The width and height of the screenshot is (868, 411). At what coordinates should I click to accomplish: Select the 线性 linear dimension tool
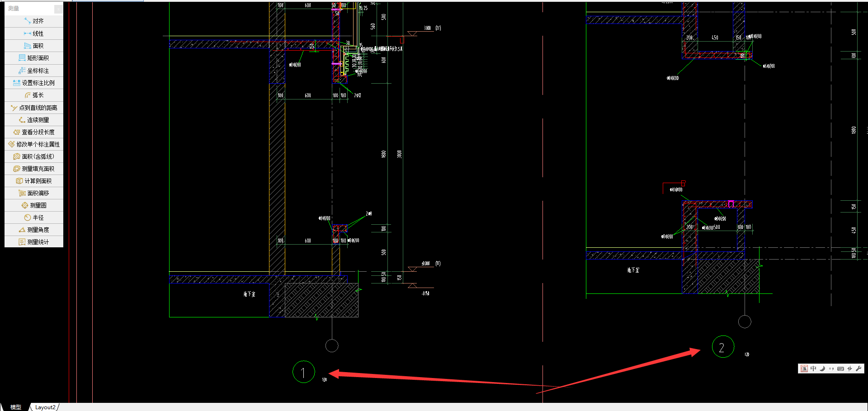coord(34,33)
